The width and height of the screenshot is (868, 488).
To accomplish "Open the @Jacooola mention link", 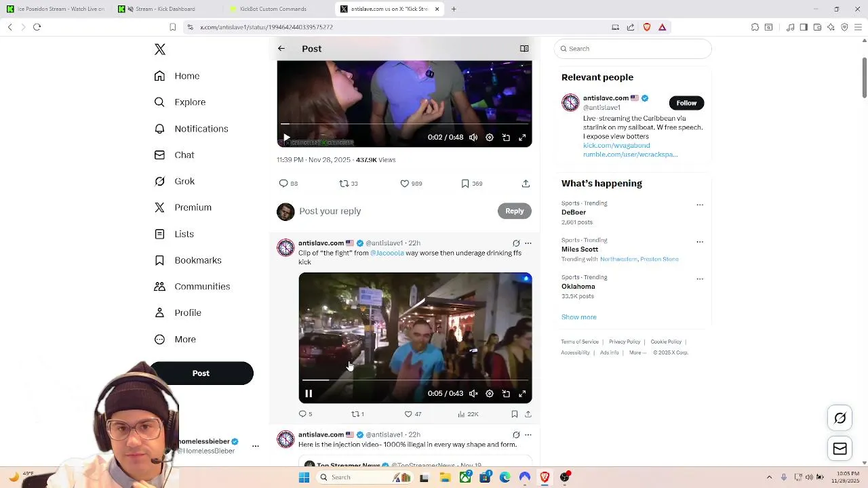I will click(x=387, y=253).
